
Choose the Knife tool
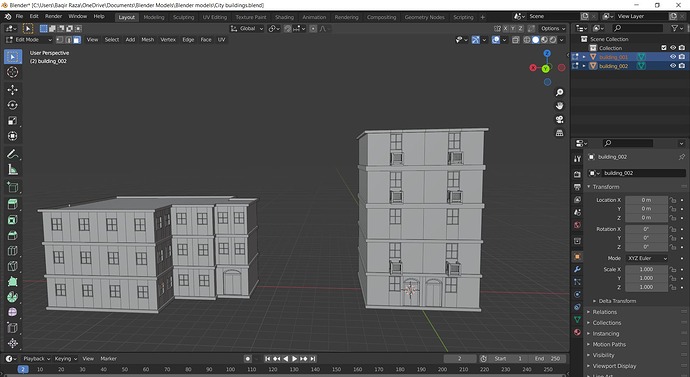13,266
